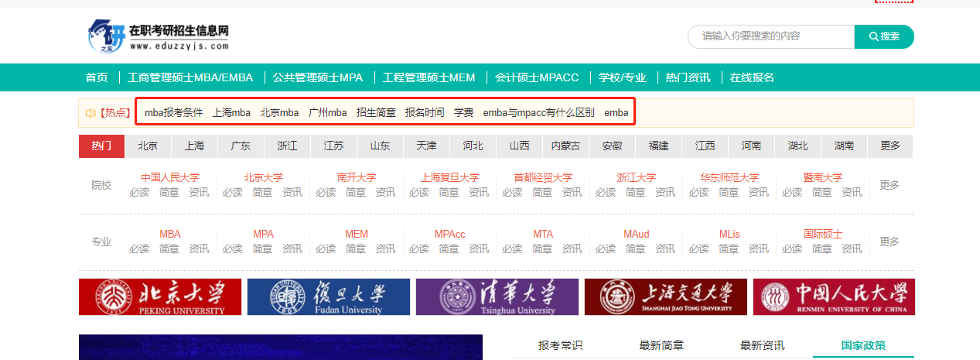Viewport: 980px width, 360px height.
Task: Click the green 搜索 button
Action: pyautogui.click(x=884, y=36)
